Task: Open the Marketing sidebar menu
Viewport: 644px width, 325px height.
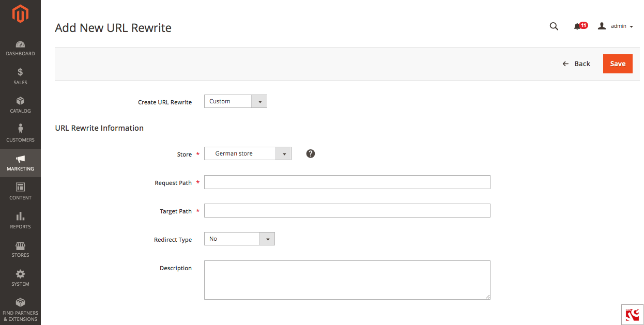Action: pos(20,163)
